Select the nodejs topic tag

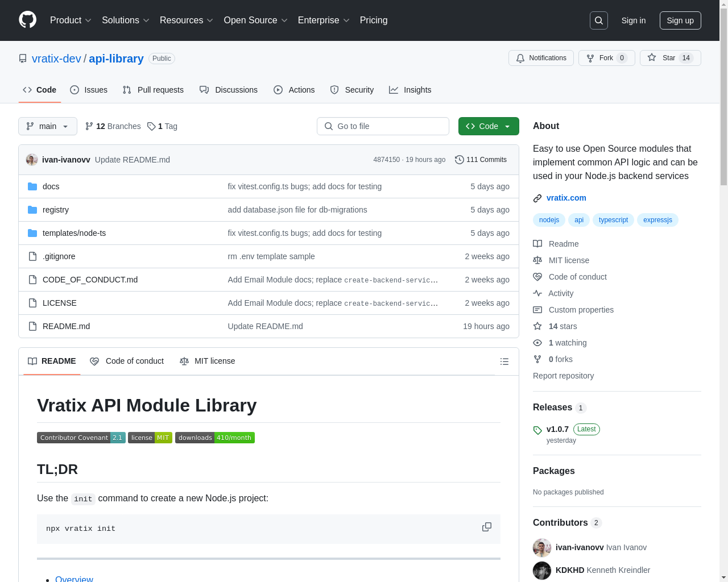[x=549, y=220]
